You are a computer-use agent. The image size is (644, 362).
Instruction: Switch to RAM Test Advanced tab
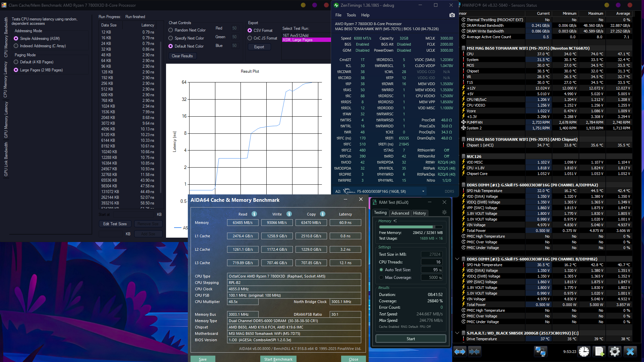point(400,213)
